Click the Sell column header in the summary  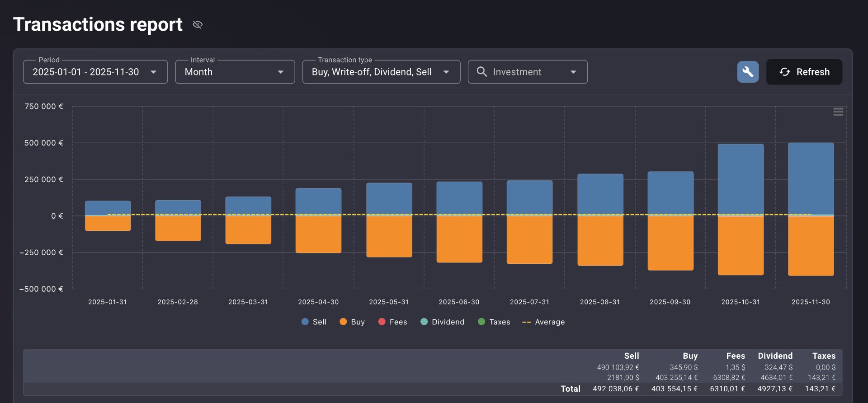click(x=632, y=356)
